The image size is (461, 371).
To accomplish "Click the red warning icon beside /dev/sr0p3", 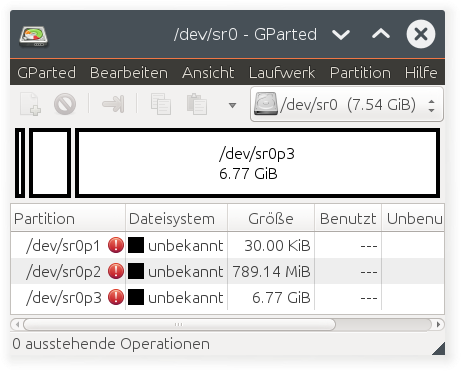I will [116, 297].
